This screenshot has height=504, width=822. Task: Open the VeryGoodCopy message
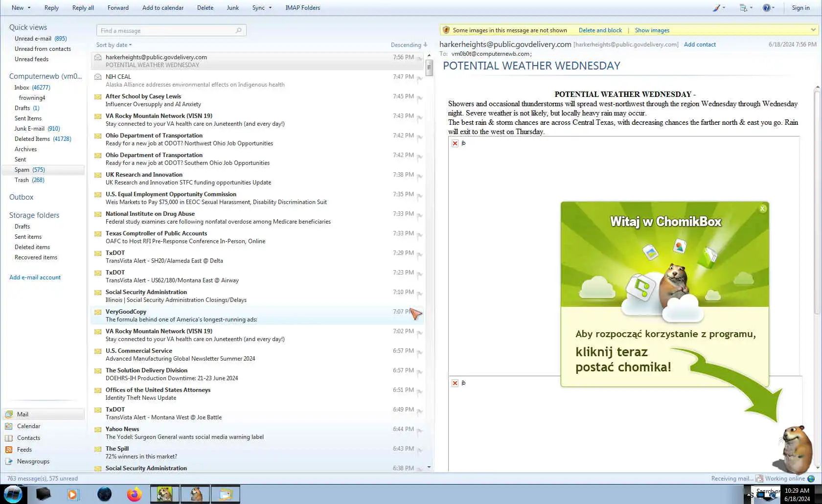(x=257, y=316)
